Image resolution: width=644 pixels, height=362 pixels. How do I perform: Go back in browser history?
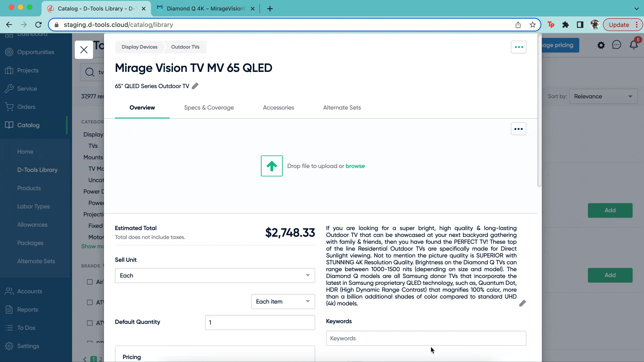[x=9, y=25]
